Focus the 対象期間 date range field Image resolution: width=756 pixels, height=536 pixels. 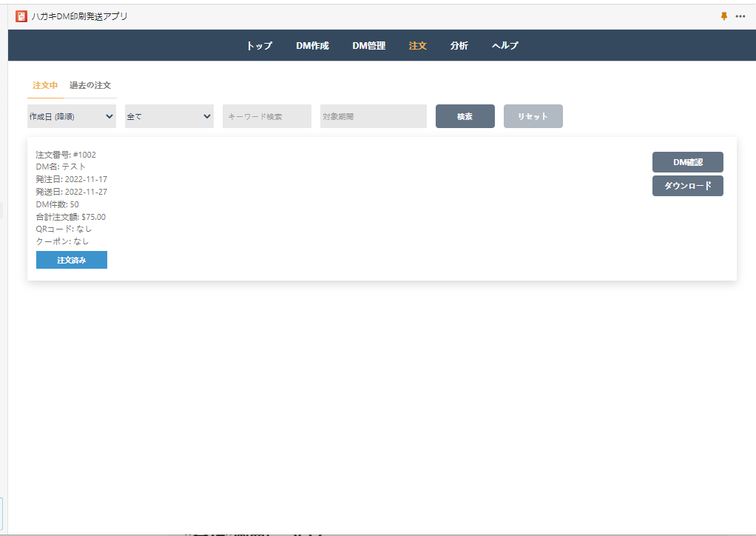pos(374,116)
